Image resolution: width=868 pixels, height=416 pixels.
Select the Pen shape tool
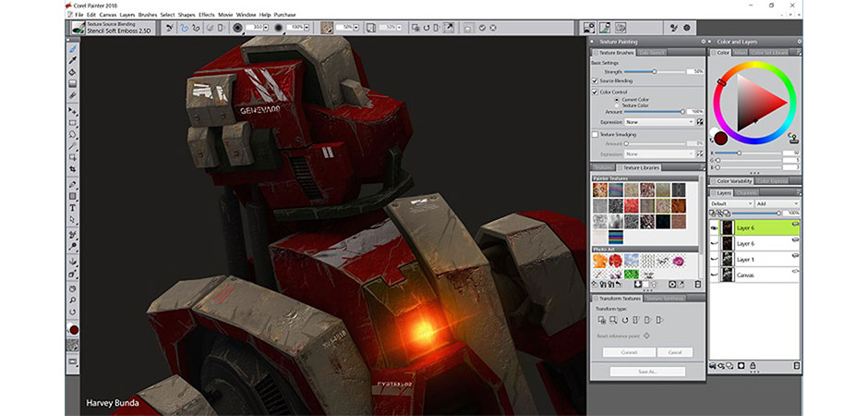[x=73, y=185]
